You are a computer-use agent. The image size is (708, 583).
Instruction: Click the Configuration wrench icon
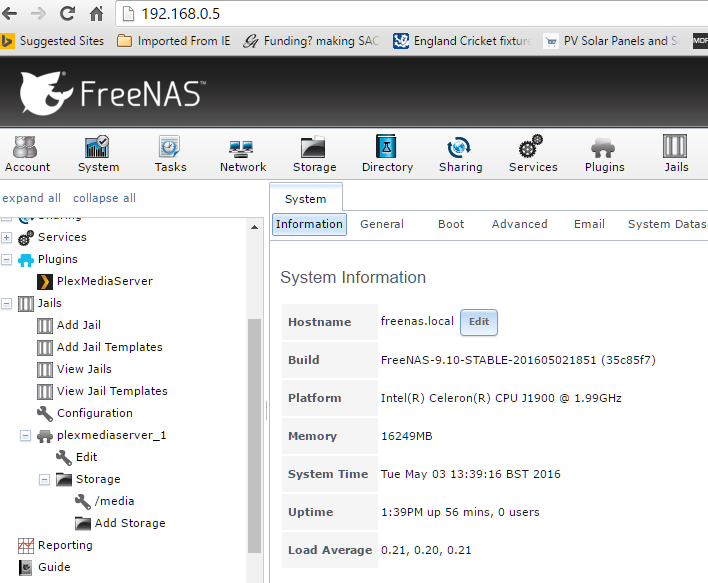point(45,413)
